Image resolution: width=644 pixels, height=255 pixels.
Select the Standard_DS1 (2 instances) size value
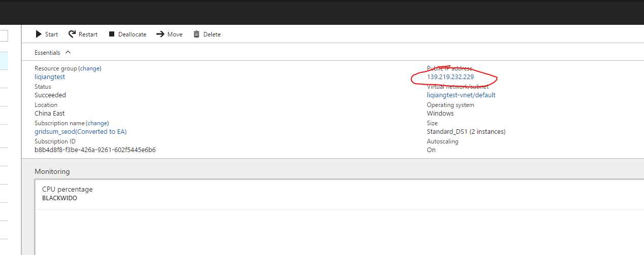(466, 132)
